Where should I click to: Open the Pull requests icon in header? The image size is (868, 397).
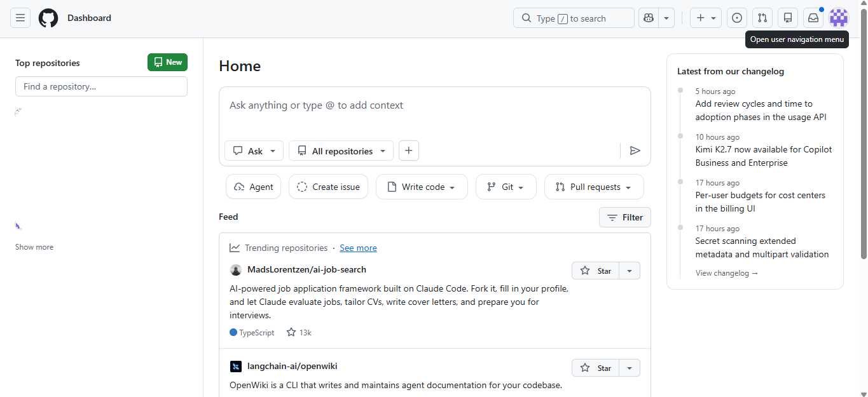pyautogui.click(x=762, y=18)
